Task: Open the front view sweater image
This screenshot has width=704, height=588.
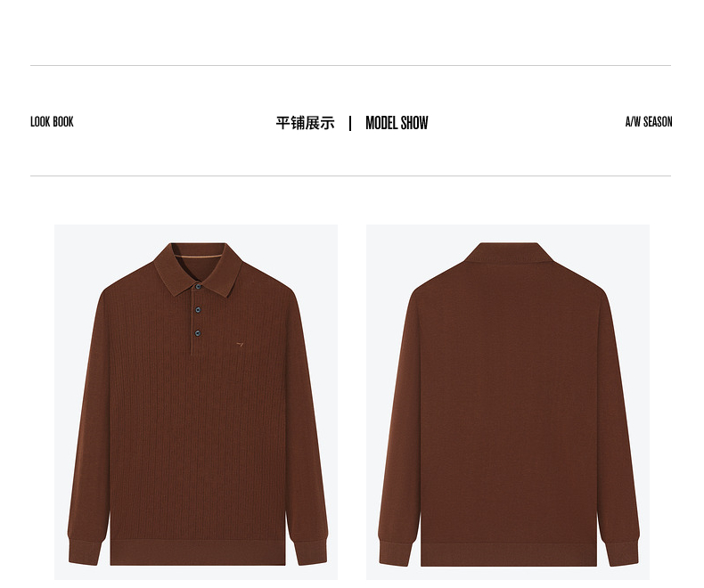Action: [x=196, y=402]
